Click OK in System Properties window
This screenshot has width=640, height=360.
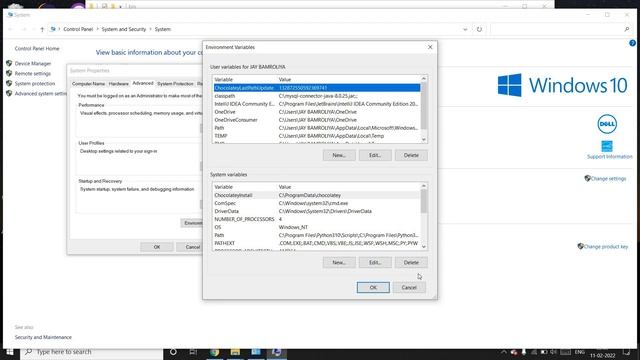[x=157, y=247]
